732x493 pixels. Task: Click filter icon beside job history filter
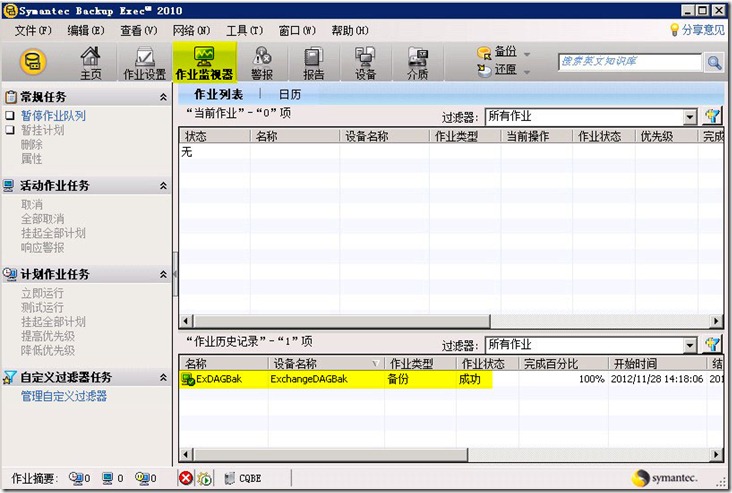point(713,345)
